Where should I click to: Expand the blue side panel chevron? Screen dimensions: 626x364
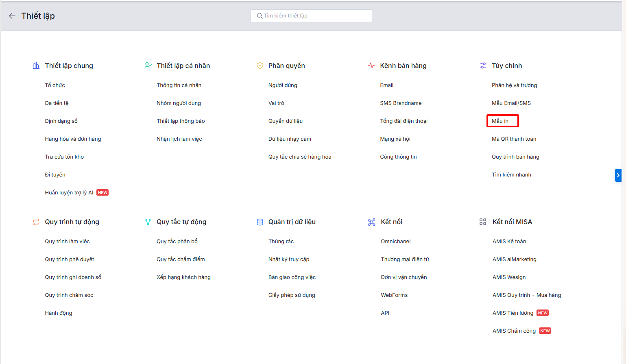(618, 175)
